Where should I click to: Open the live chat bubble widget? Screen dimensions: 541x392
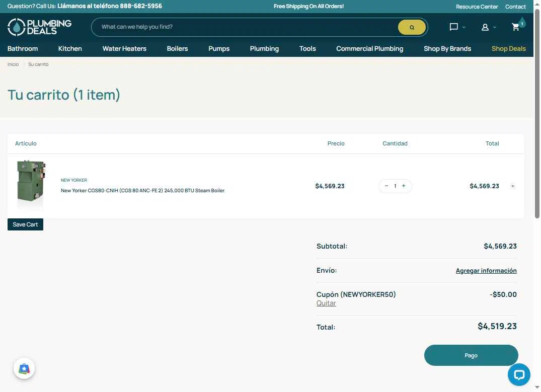click(519, 375)
